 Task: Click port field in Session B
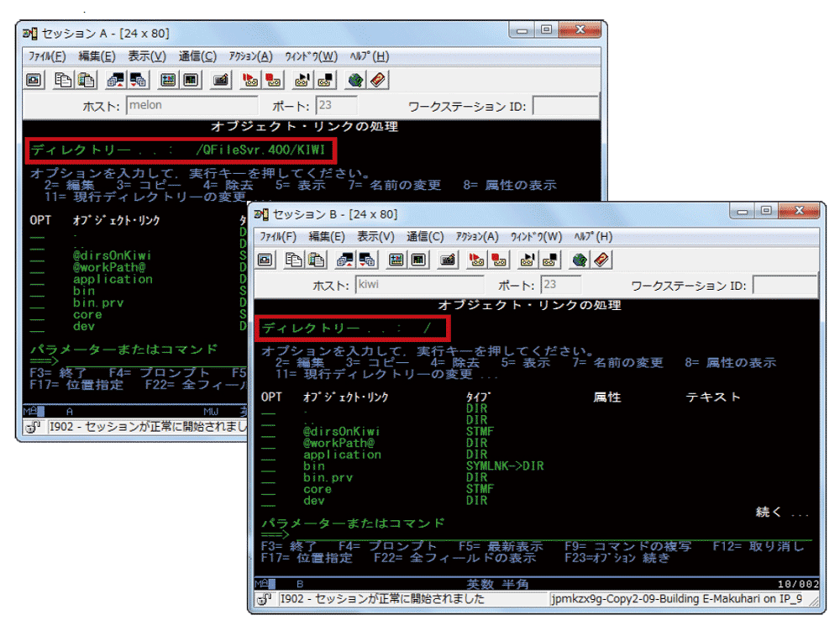(561, 285)
